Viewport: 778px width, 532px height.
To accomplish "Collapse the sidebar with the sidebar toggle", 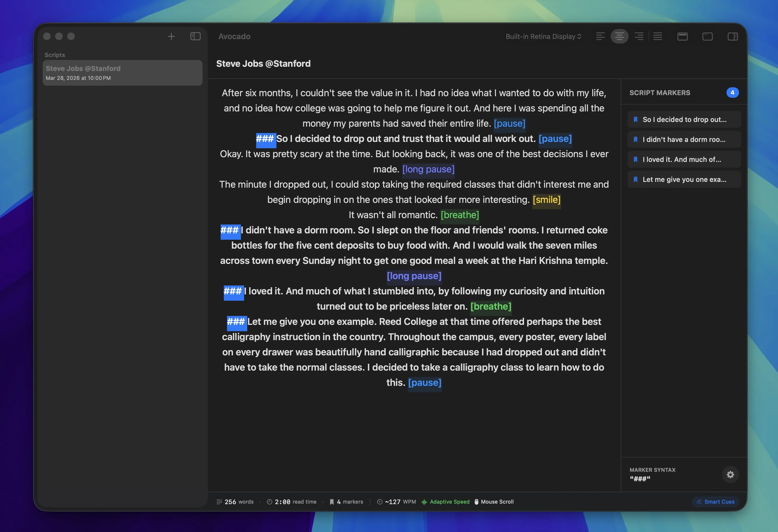I will pos(195,36).
